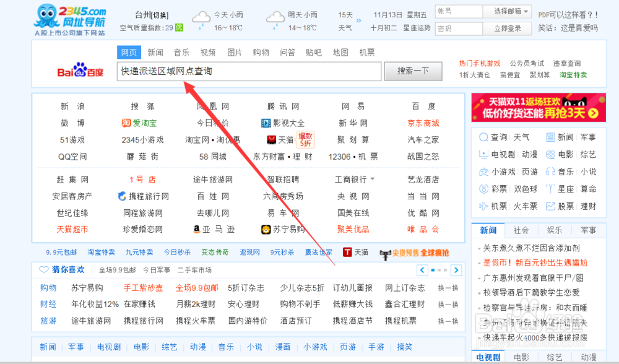This screenshot has height=364, width=619.
Task: Open the 违章查询 link
Action: 566,63
